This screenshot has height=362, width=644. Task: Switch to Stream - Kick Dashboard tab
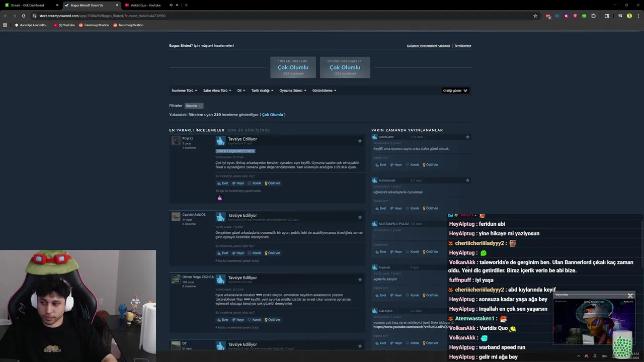pyautogui.click(x=31, y=5)
